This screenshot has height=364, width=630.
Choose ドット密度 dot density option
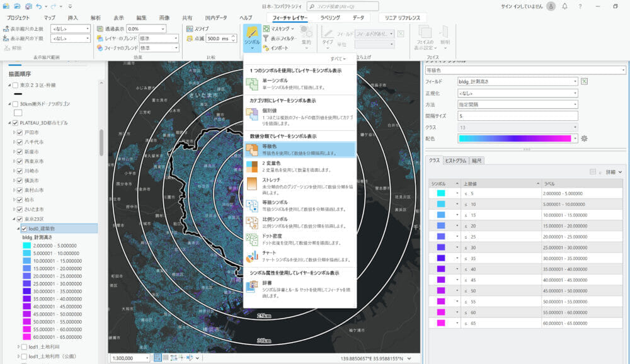click(x=300, y=239)
